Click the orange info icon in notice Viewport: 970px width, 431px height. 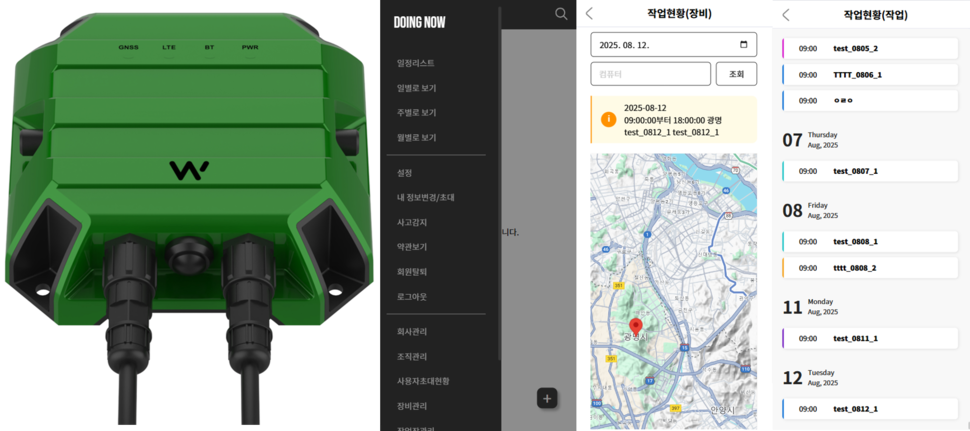tap(607, 119)
